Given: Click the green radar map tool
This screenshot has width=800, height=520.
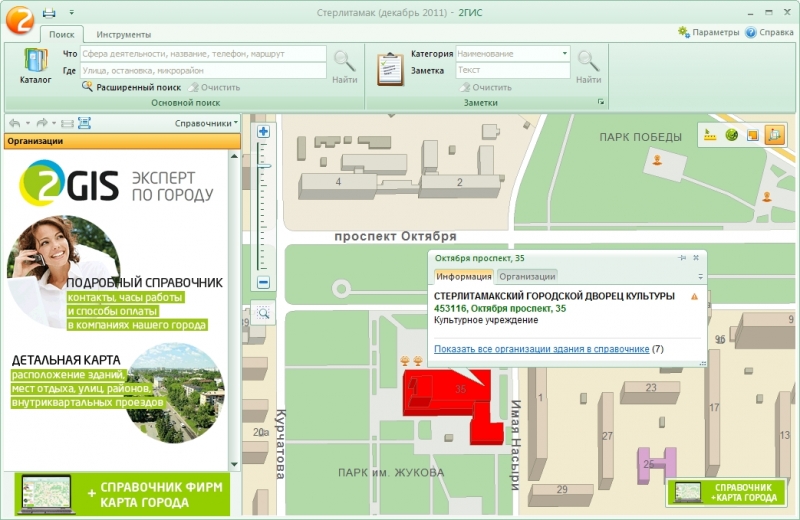Looking at the screenshot, I should (x=731, y=135).
